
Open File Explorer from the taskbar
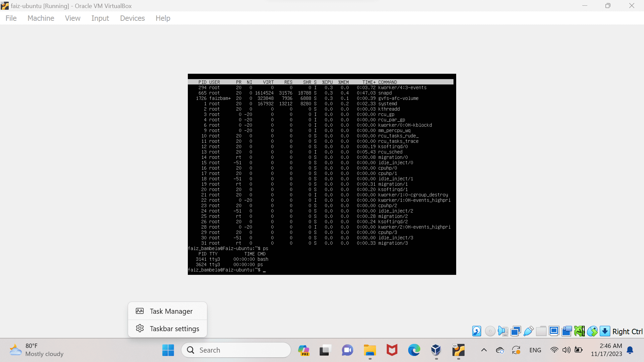370,350
